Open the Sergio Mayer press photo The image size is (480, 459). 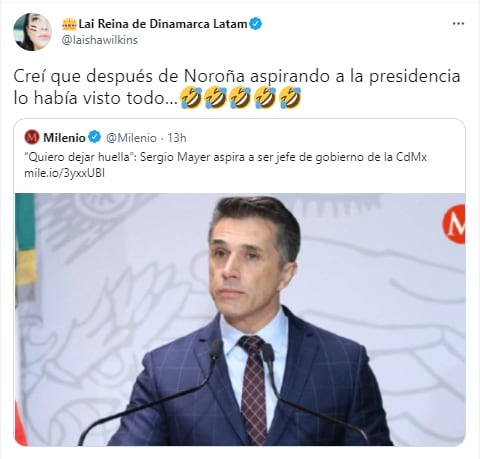240,319
